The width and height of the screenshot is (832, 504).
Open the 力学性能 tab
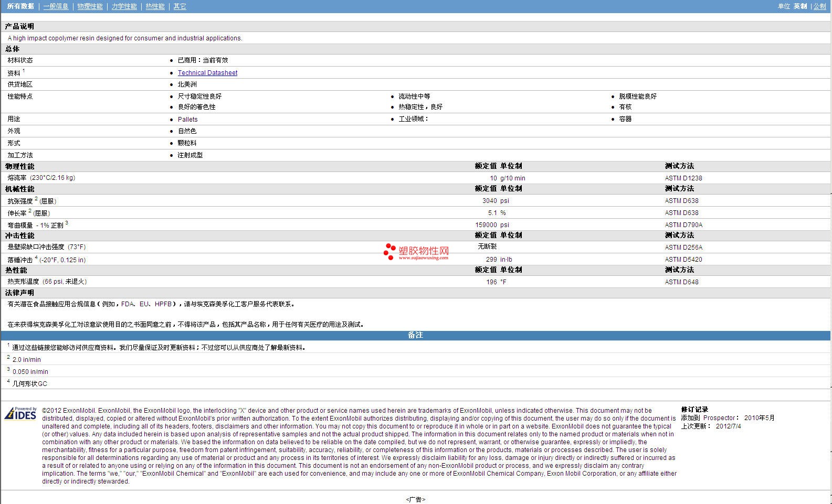click(x=124, y=6)
